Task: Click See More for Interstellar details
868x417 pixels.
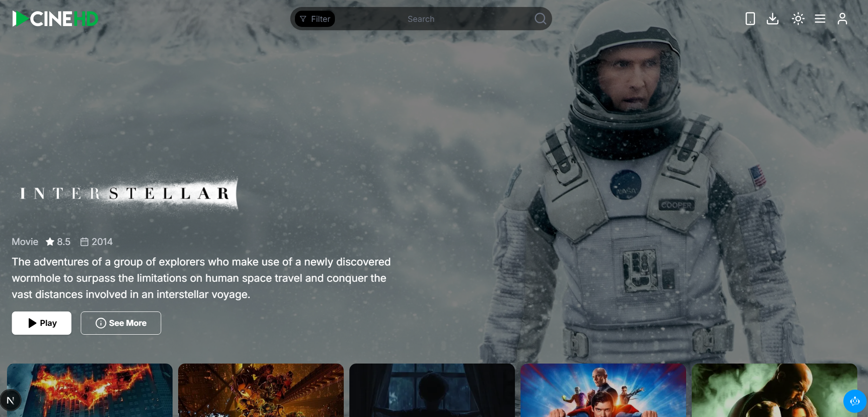Action: 121,323
